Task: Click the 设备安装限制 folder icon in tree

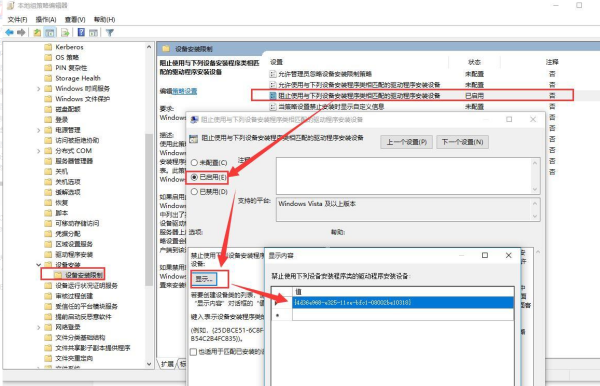Action: click(58, 275)
